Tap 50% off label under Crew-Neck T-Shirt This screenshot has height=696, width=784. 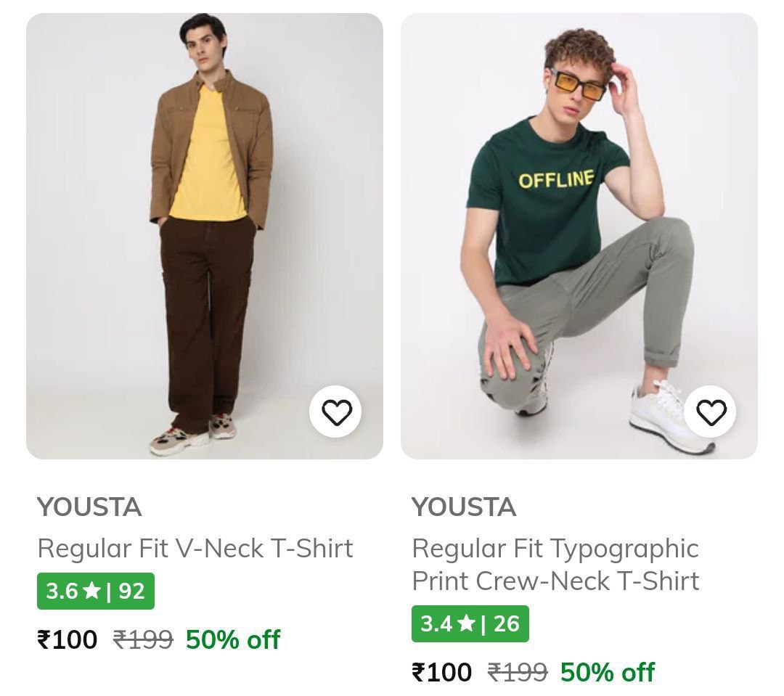click(x=608, y=672)
